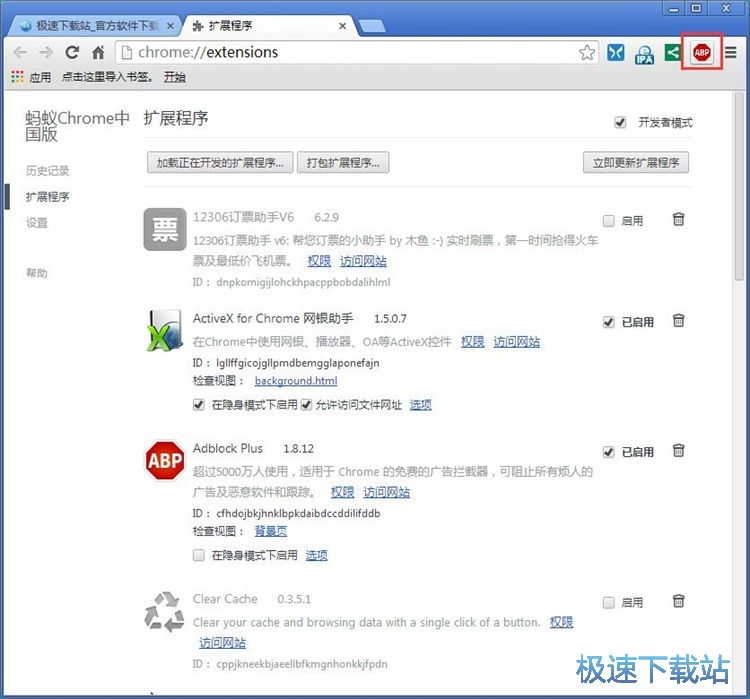Enable the Clear Cache extension
This screenshot has height=699, width=750.
click(x=608, y=602)
